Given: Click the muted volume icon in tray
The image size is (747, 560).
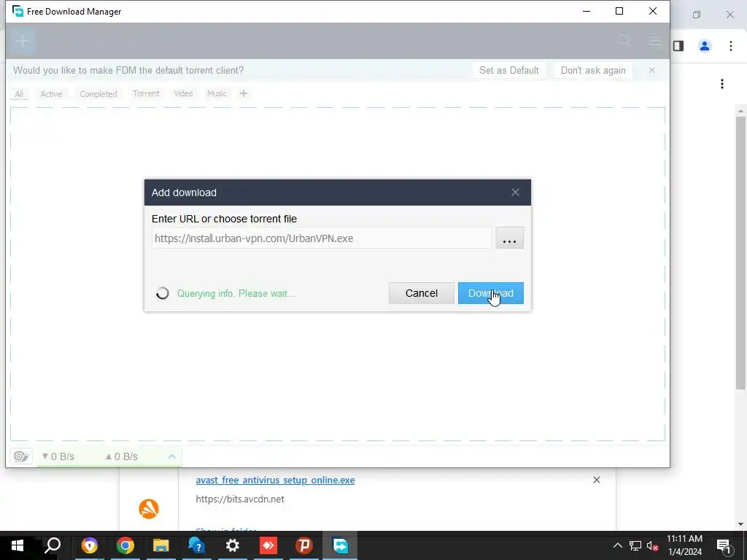Looking at the screenshot, I should (653, 545).
